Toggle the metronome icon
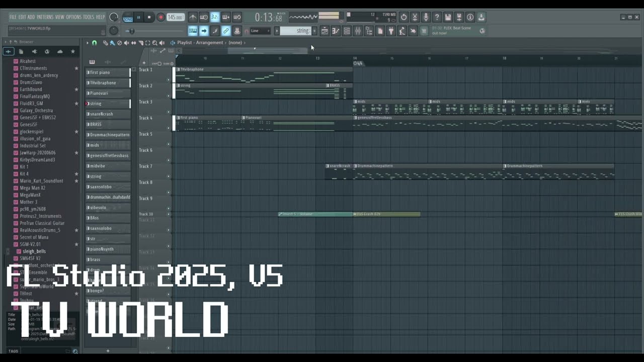 tap(193, 17)
